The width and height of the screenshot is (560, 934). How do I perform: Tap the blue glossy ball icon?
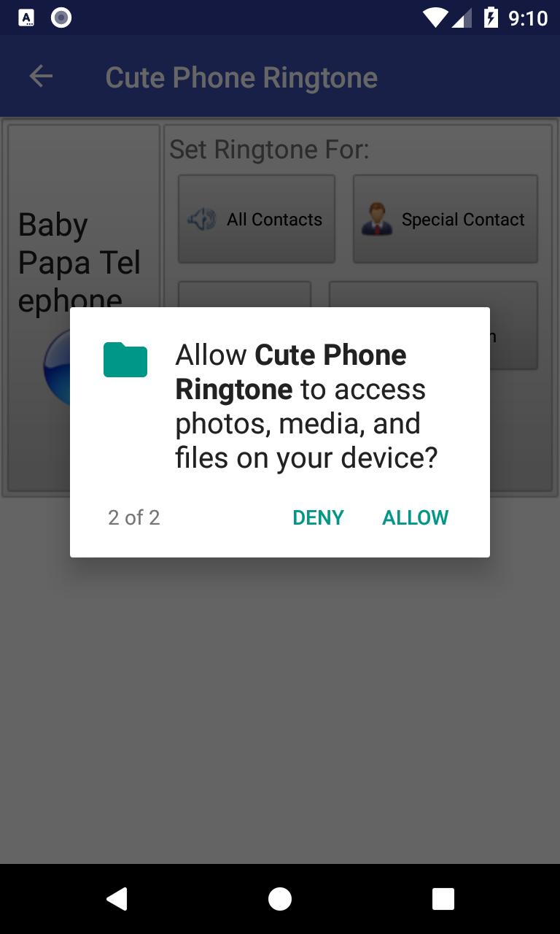click(x=57, y=366)
